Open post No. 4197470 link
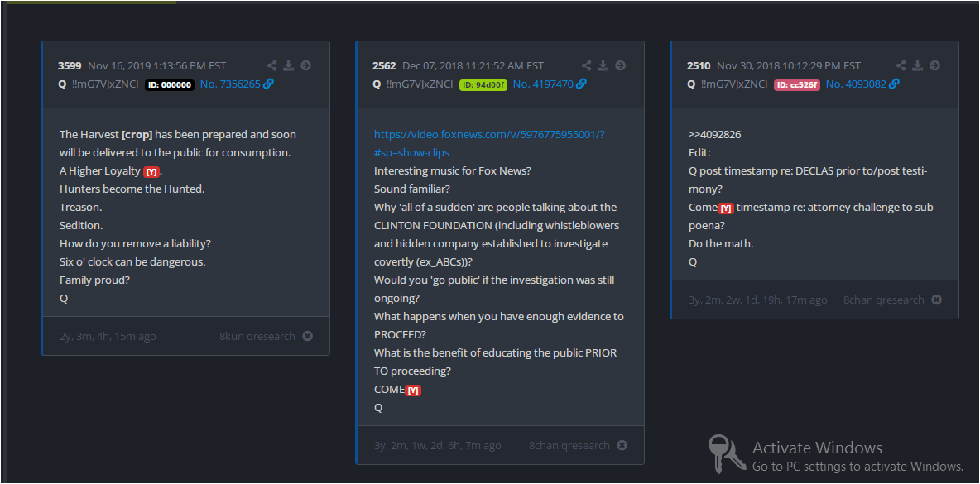The height and width of the screenshot is (484, 980). pos(543,84)
